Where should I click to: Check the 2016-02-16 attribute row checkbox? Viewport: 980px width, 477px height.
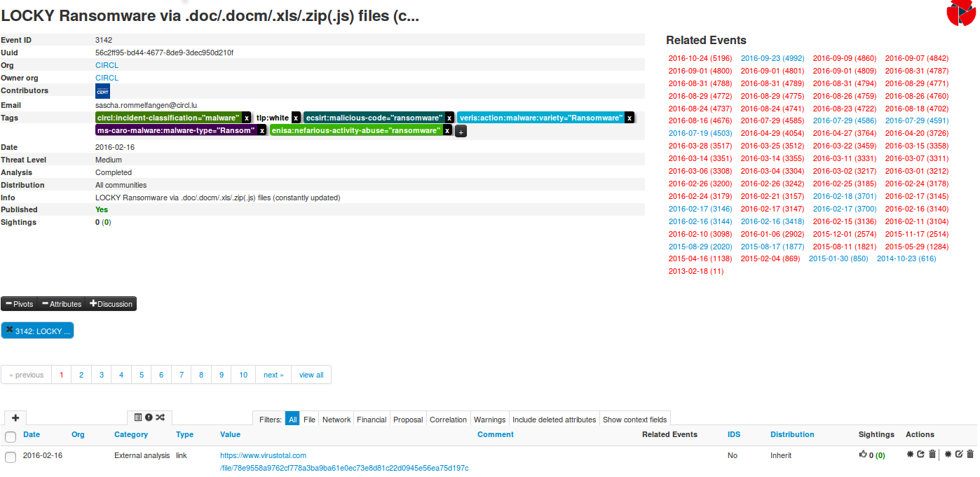(11, 457)
